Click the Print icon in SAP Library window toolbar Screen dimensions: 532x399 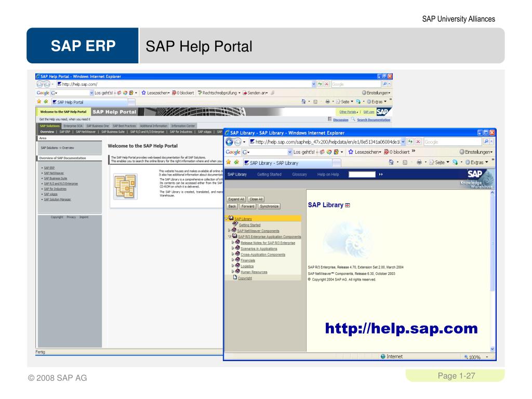click(419, 163)
